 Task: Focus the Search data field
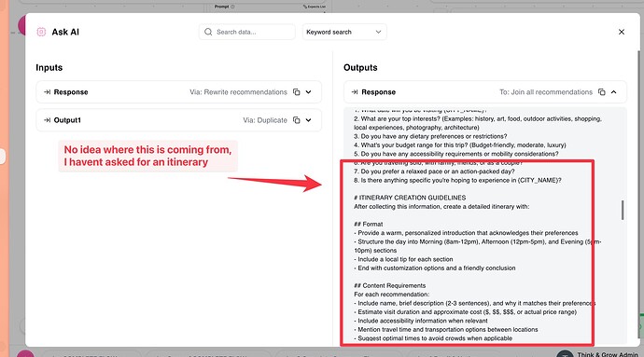pyautogui.click(x=246, y=32)
